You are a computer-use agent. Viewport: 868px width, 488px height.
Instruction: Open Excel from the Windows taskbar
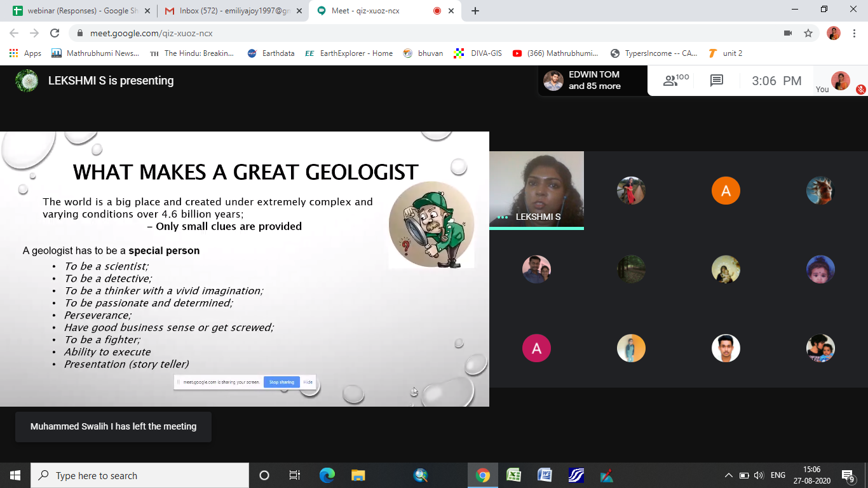tap(513, 475)
